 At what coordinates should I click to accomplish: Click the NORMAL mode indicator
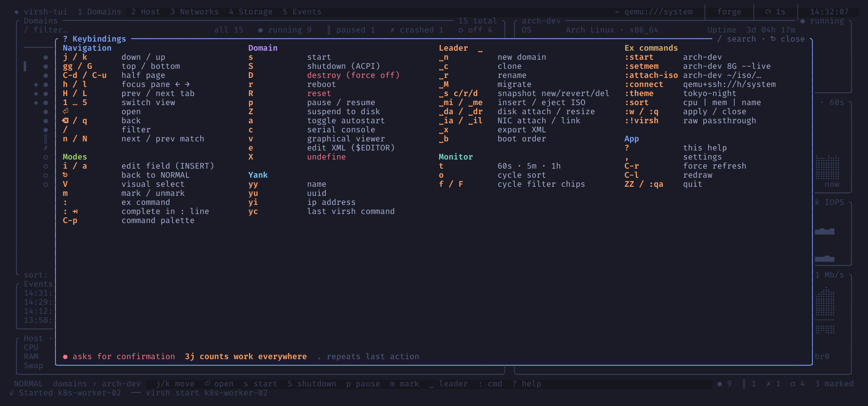point(28,384)
